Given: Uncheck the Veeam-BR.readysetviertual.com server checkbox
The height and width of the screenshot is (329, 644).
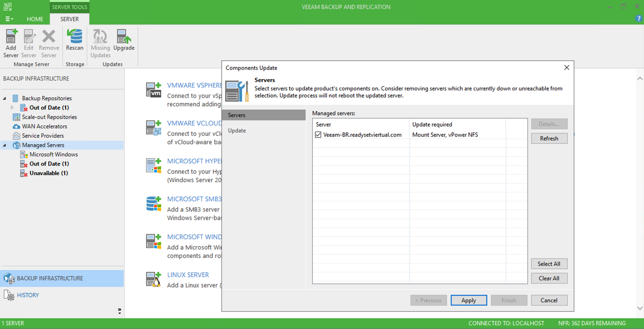Looking at the screenshot, I should click(318, 135).
